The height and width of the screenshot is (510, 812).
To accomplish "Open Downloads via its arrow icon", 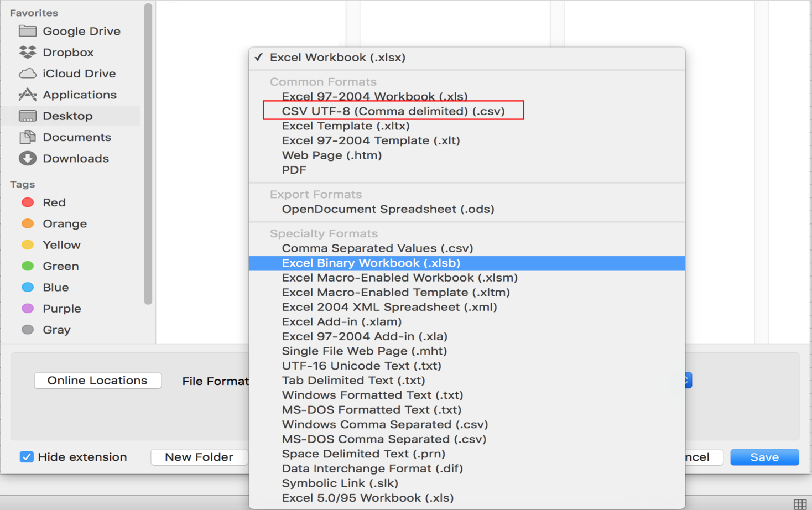I will click(x=27, y=158).
